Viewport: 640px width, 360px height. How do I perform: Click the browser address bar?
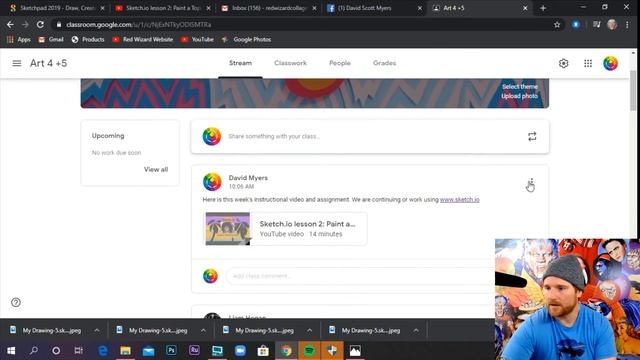302,24
